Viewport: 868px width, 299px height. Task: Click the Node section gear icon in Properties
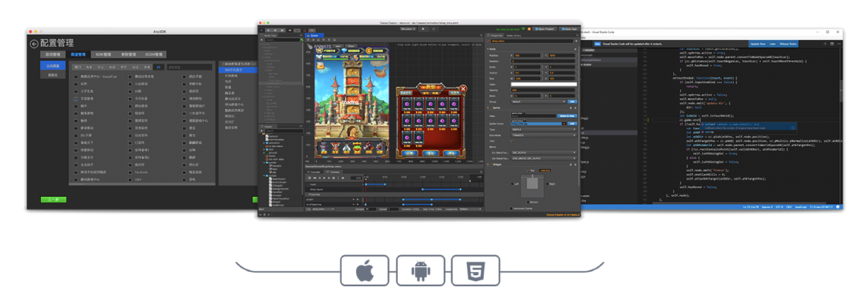[575, 49]
